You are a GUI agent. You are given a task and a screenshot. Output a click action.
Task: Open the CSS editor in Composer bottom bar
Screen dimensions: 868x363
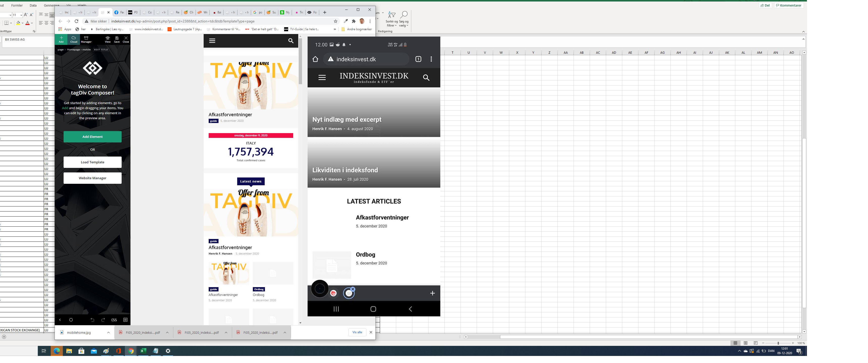114,320
